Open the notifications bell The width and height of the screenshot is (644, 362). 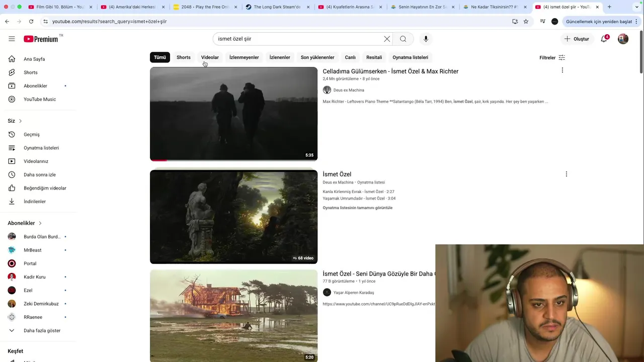click(x=604, y=39)
